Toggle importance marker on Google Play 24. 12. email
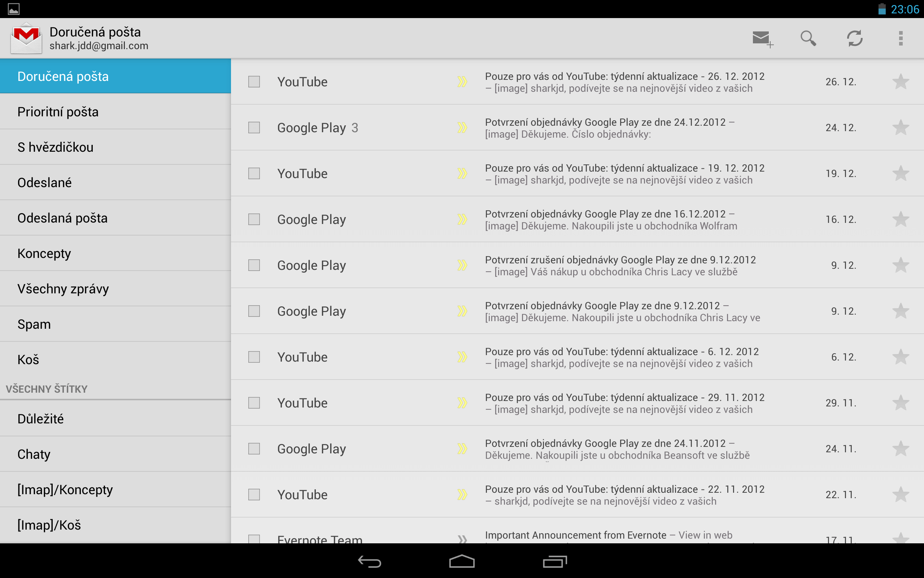The image size is (924, 578). pyautogui.click(x=462, y=128)
